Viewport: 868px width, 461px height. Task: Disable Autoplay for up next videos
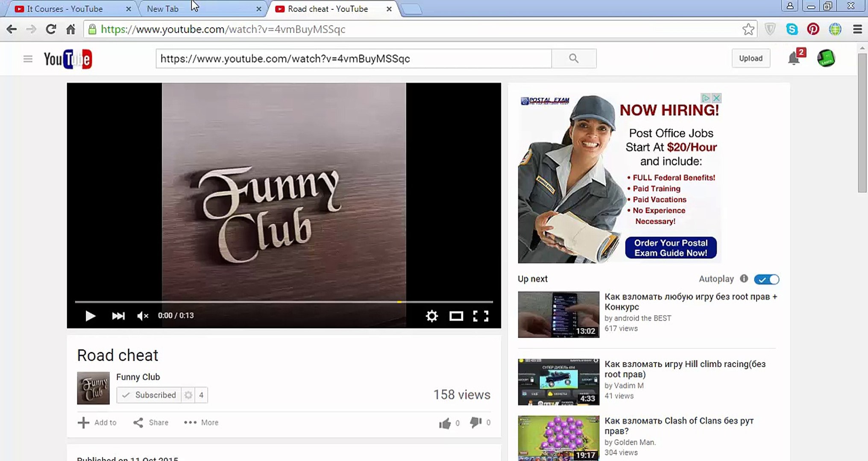click(766, 279)
